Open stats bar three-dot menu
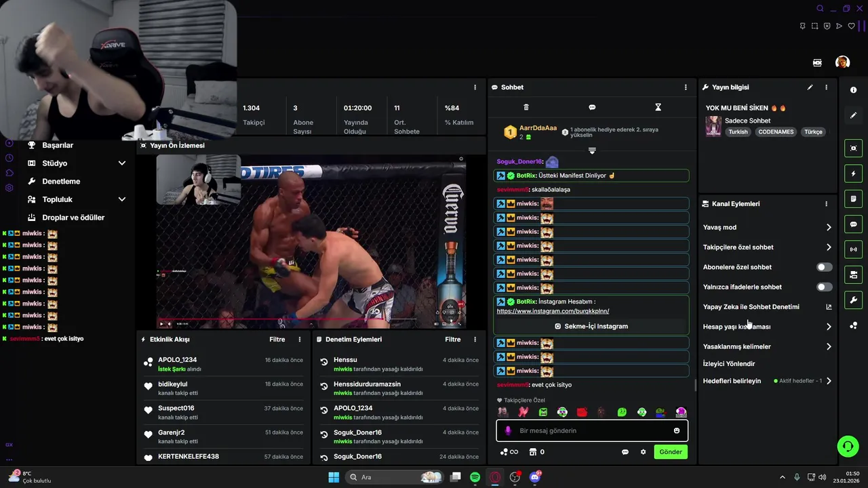The height and width of the screenshot is (488, 868). pyautogui.click(x=475, y=87)
